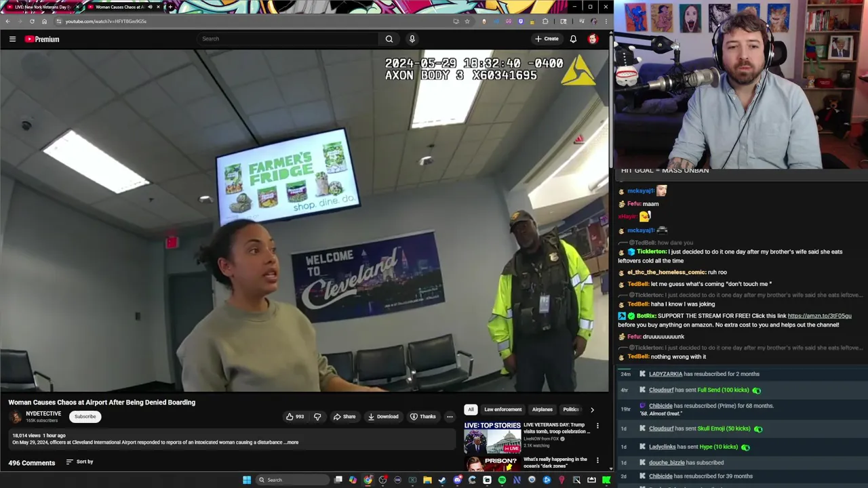Image resolution: width=868 pixels, height=488 pixels.
Task: Open the PRISON? video thumbnail
Action: 492,464
